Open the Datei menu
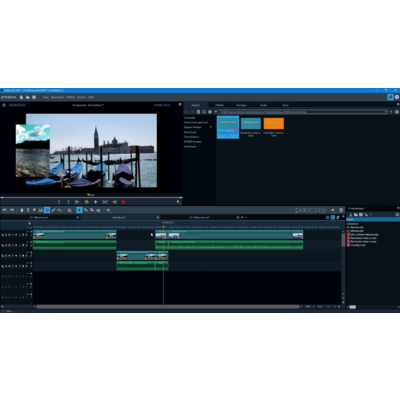Viewport: 400px width, 400px height. tap(46, 97)
